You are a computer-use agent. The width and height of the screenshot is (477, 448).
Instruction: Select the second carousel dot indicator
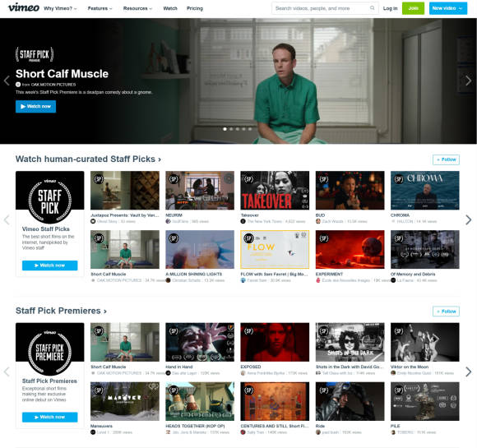pyautogui.click(x=231, y=129)
